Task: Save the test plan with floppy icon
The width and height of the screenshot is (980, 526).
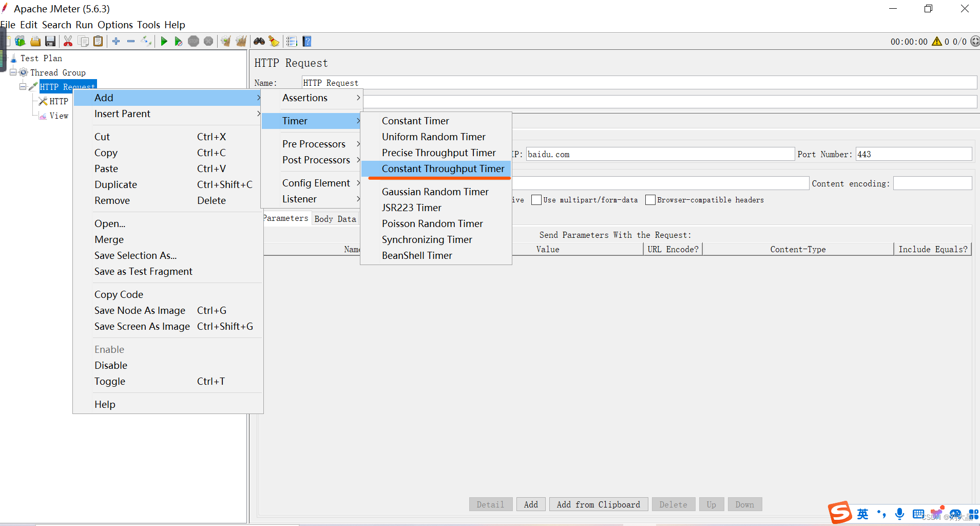Action: [50, 41]
